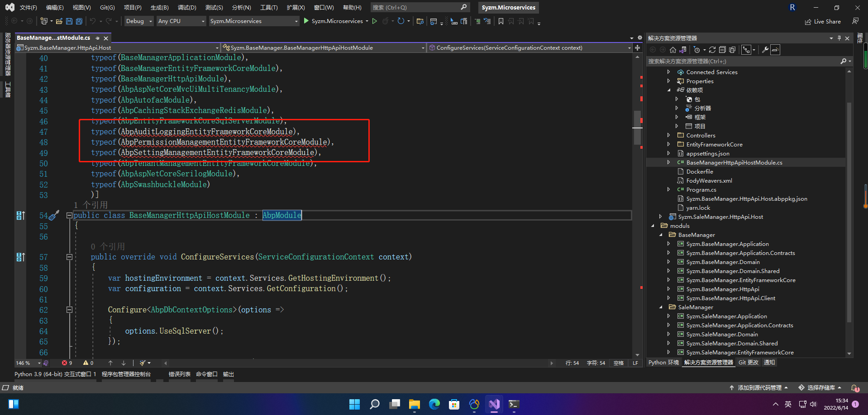Open Microsoft Edge from the taskbar
The width and height of the screenshot is (868, 415).
(434, 404)
